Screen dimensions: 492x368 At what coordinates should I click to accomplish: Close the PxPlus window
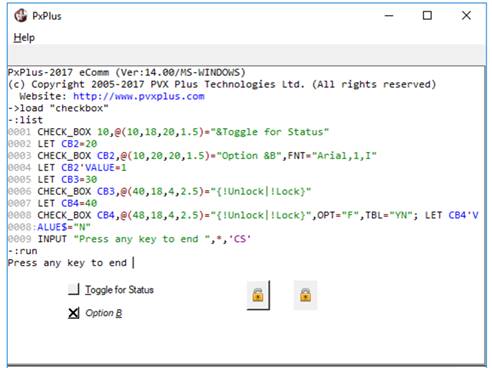[466, 16]
